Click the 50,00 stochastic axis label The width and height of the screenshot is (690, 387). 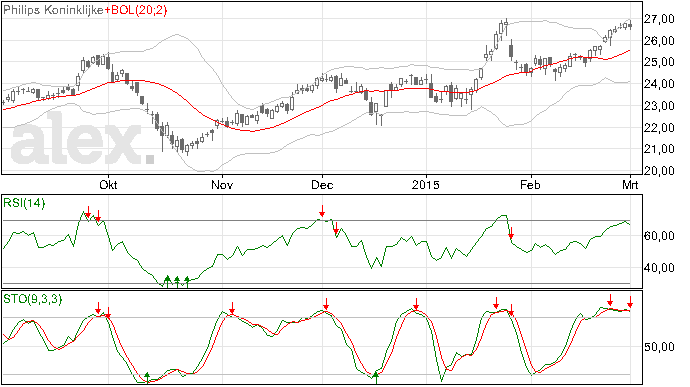(x=659, y=347)
